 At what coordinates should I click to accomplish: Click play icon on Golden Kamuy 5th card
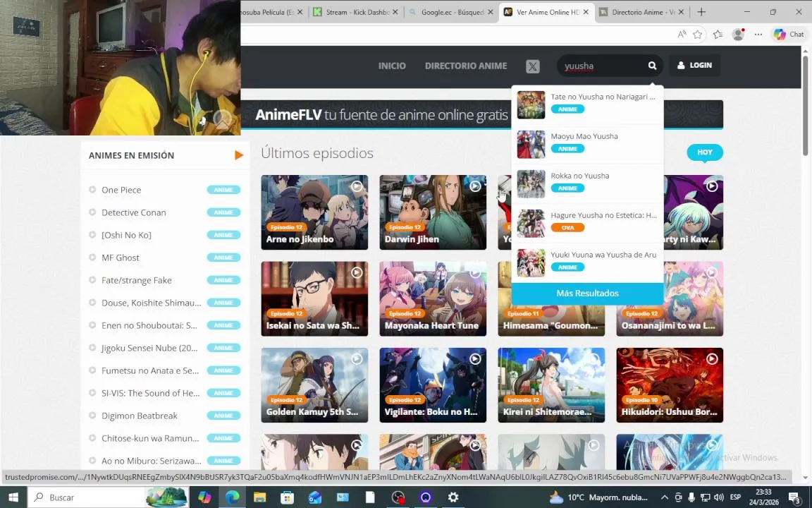pos(357,358)
